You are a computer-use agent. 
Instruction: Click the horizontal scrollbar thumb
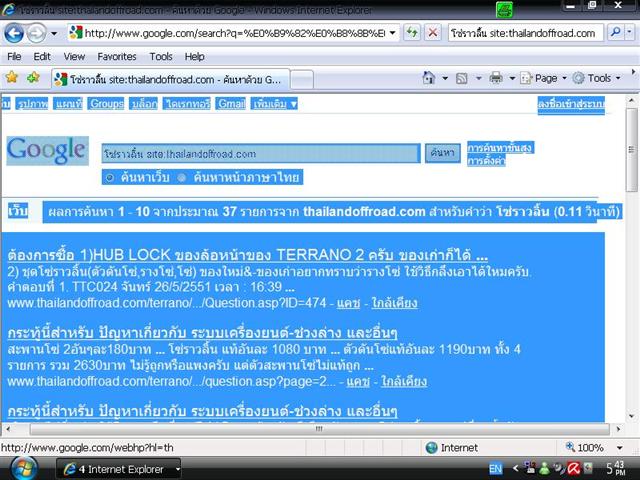pyautogui.click(x=318, y=429)
